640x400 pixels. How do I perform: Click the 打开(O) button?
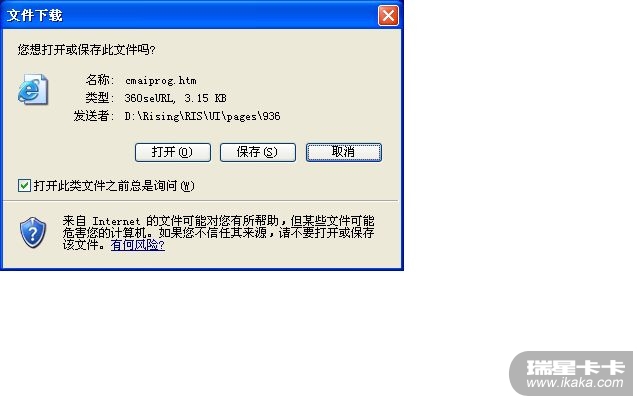[173, 152]
